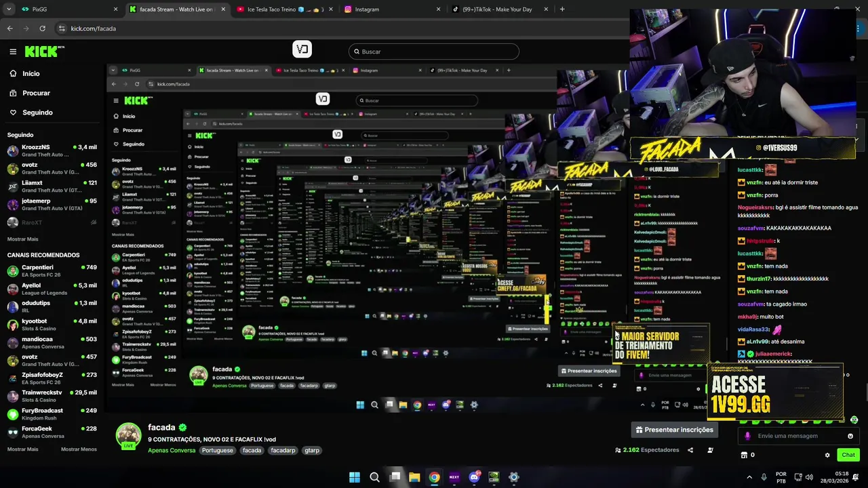Image resolution: width=868 pixels, height=488 pixels.
Task: Open File Explorer from taskbar
Action: pyautogui.click(x=414, y=477)
